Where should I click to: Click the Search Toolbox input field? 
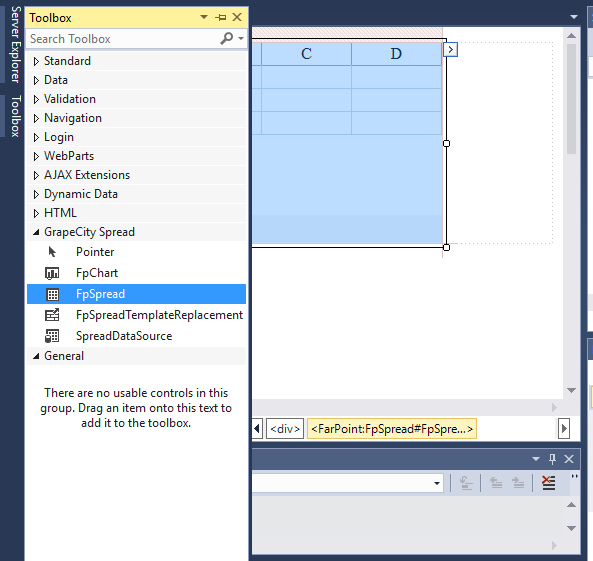click(123, 39)
